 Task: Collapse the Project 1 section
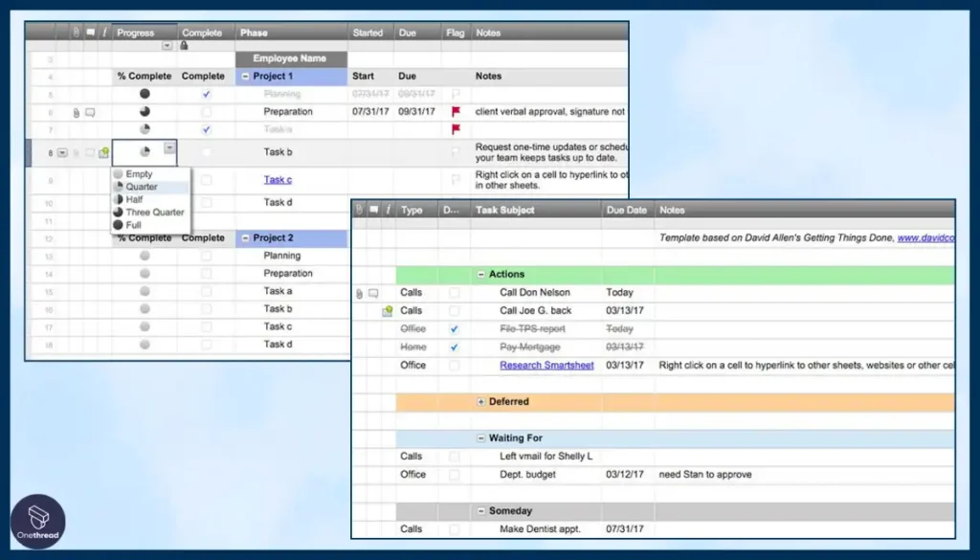tap(246, 77)
